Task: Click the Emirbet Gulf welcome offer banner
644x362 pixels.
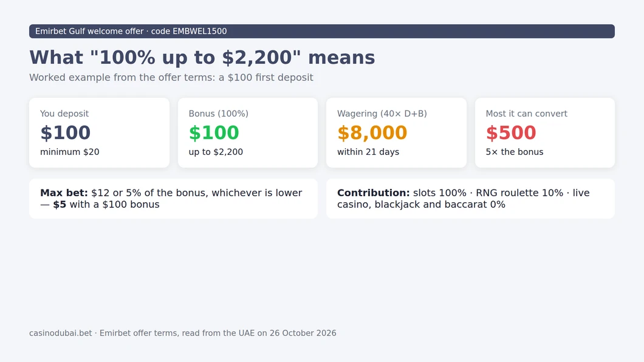Action: pos(321,31)
